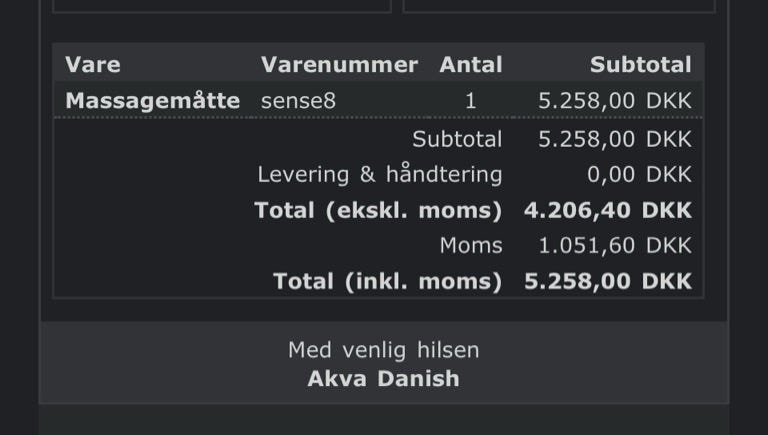Click the Total (inkl. moms) label
This screenshot has width=768, height=436.
(387, 282)
